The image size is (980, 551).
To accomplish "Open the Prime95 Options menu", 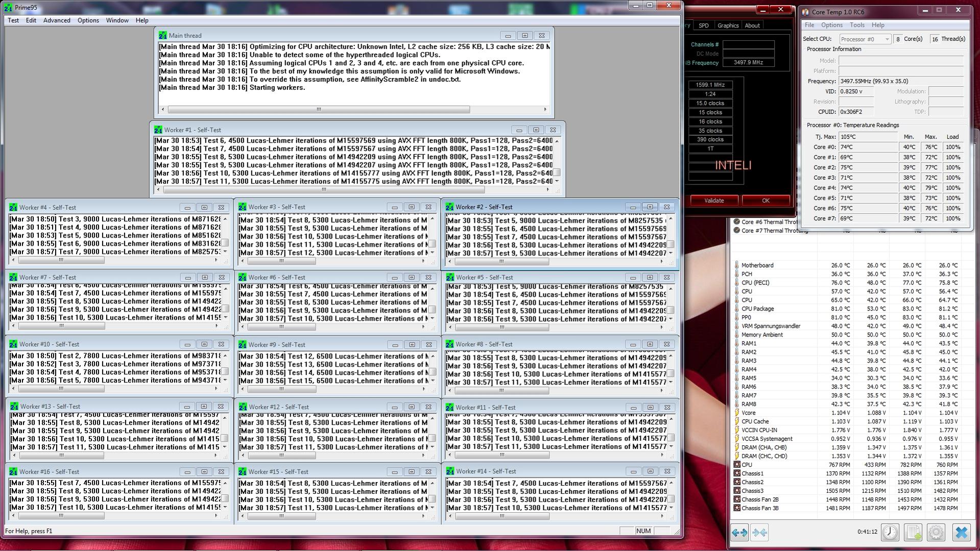I will 88,20.
